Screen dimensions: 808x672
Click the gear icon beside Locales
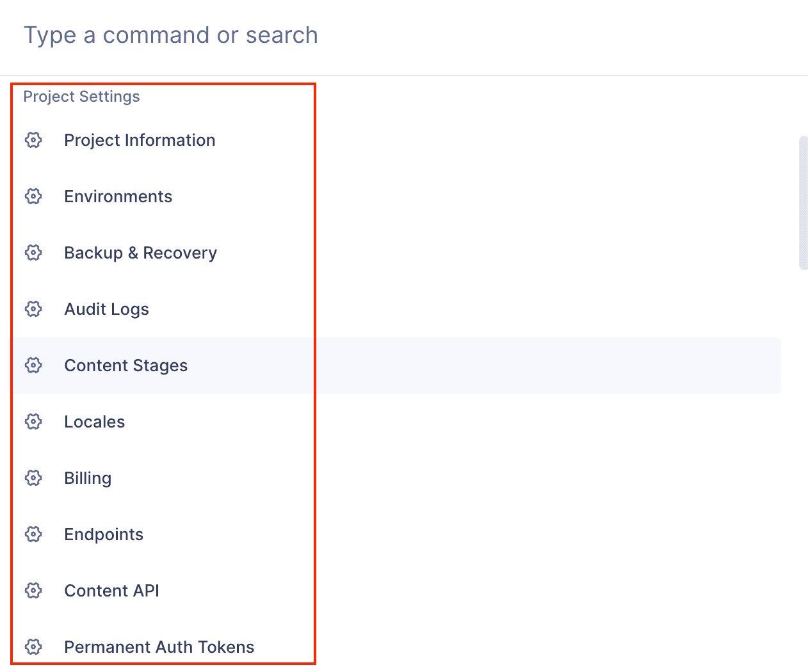click(x=33, y=422)
